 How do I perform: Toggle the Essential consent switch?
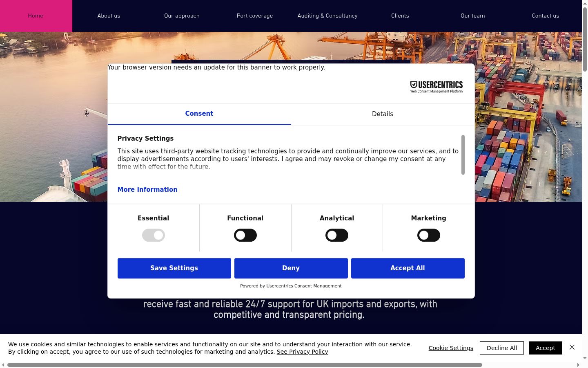154,235
